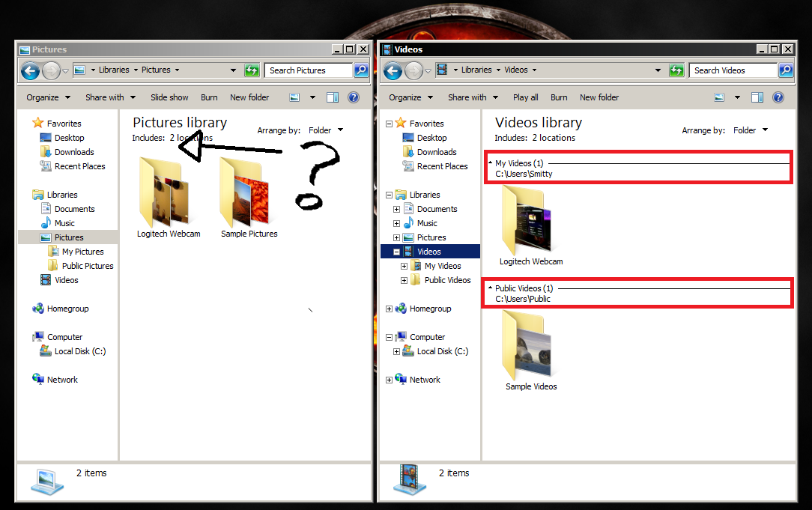
Task: Select Homegroup in Pictures window
Action: [67, 309]
